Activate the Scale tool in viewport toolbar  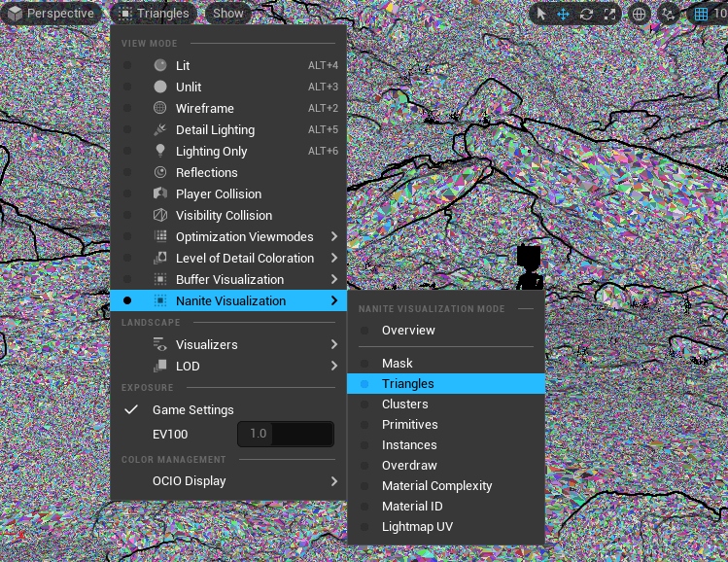609,14
